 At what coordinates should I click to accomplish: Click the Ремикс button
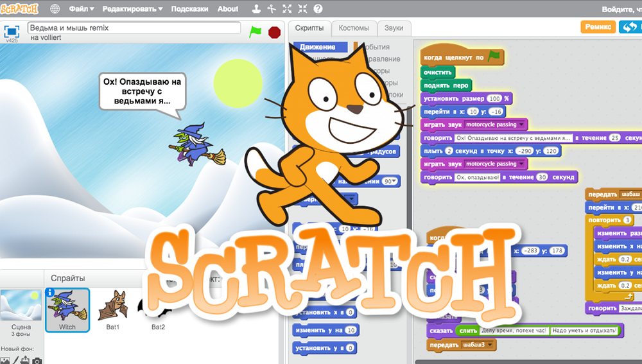click(x=598, y=27)
